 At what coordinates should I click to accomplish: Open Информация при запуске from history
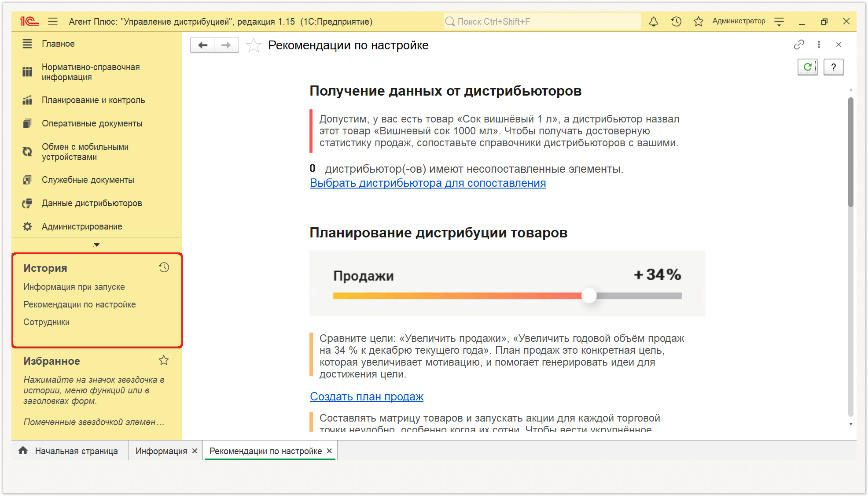[74, 287]
